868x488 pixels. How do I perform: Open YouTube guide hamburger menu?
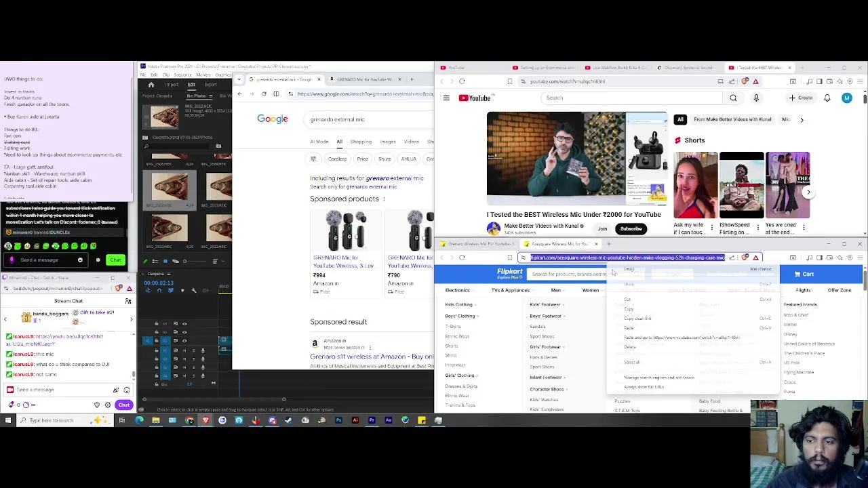pos(446,98)
